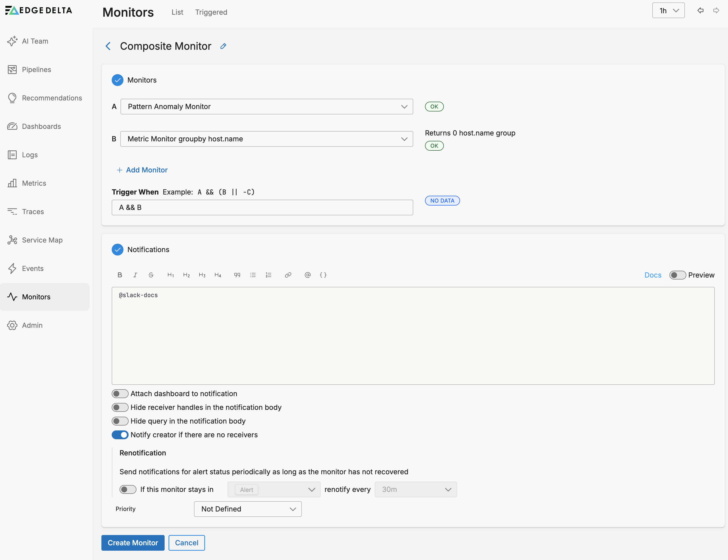Screen dimensions: 728x560
Task: Apply italic formatting in the editor toolbar
Action: coord(135,275)
